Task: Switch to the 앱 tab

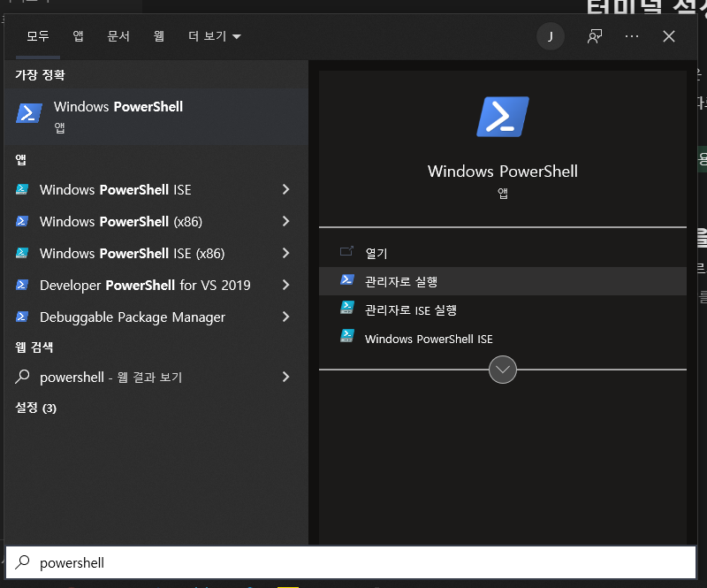Action: 78,36
